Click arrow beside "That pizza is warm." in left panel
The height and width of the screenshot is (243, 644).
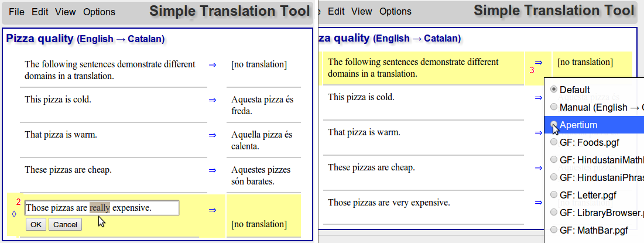point(213,135)
